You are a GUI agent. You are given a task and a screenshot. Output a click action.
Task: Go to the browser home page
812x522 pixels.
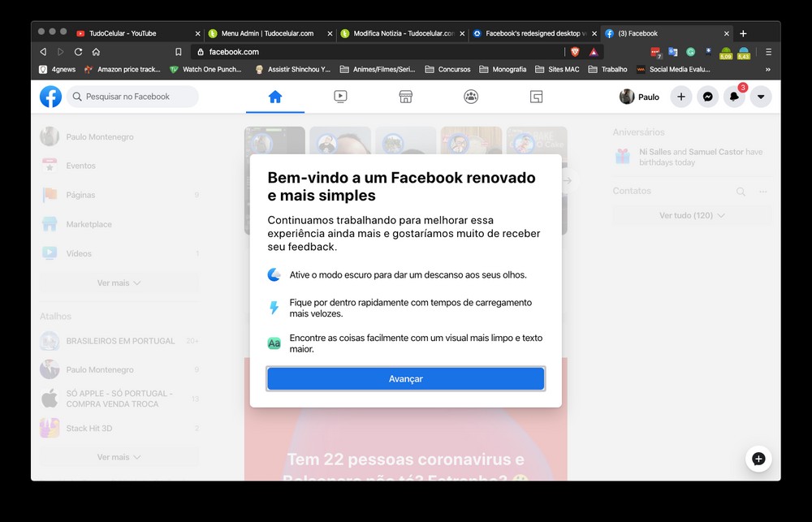coord(96,52)
